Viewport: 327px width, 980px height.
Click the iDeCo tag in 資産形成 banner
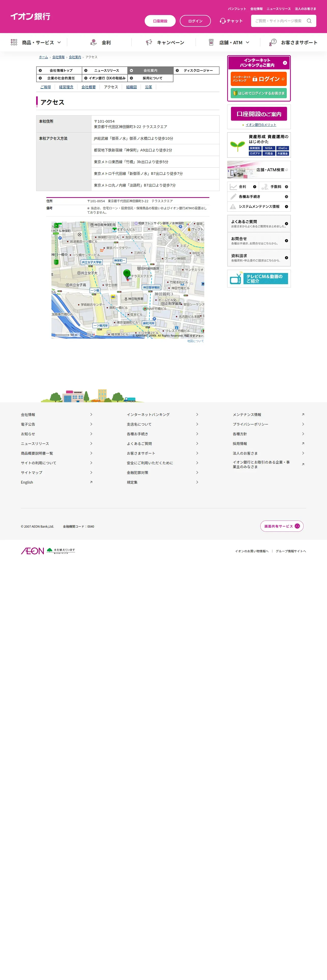pyautogui.click(x=282, y=148)
